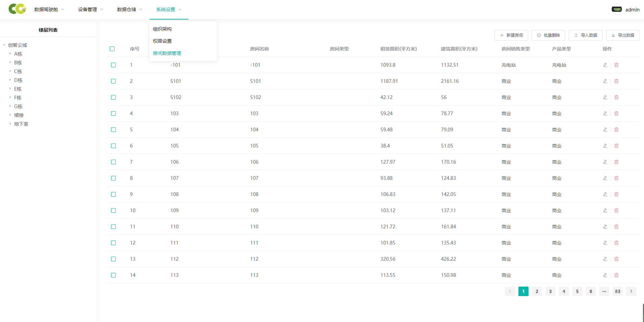Select the checkbox for row 10

[x=113, y=211]
